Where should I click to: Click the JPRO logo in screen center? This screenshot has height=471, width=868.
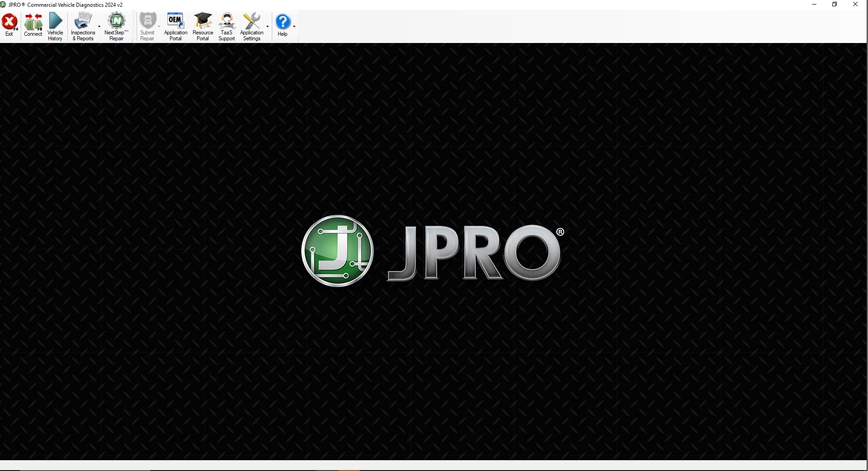click(433, 251)
